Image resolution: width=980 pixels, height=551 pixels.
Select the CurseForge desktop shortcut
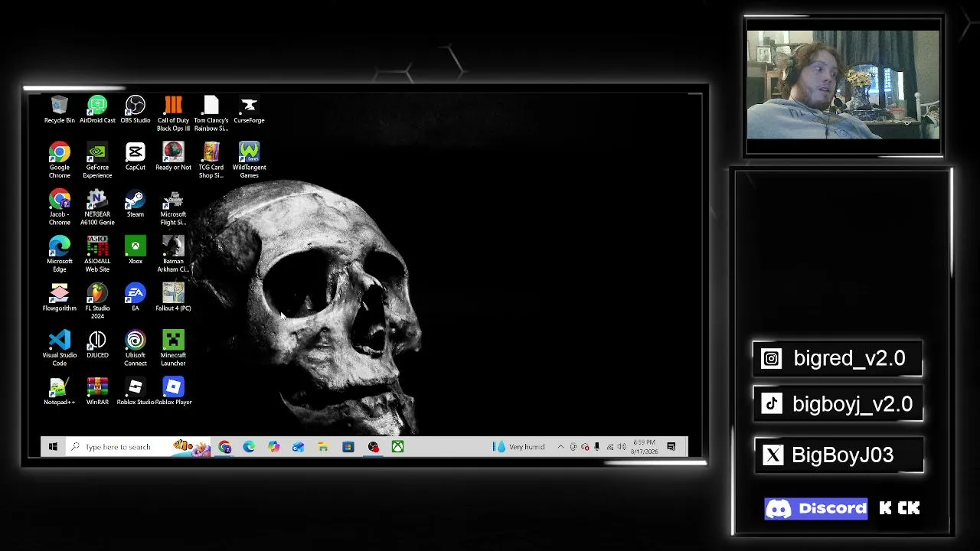click(x=249, y=109)
